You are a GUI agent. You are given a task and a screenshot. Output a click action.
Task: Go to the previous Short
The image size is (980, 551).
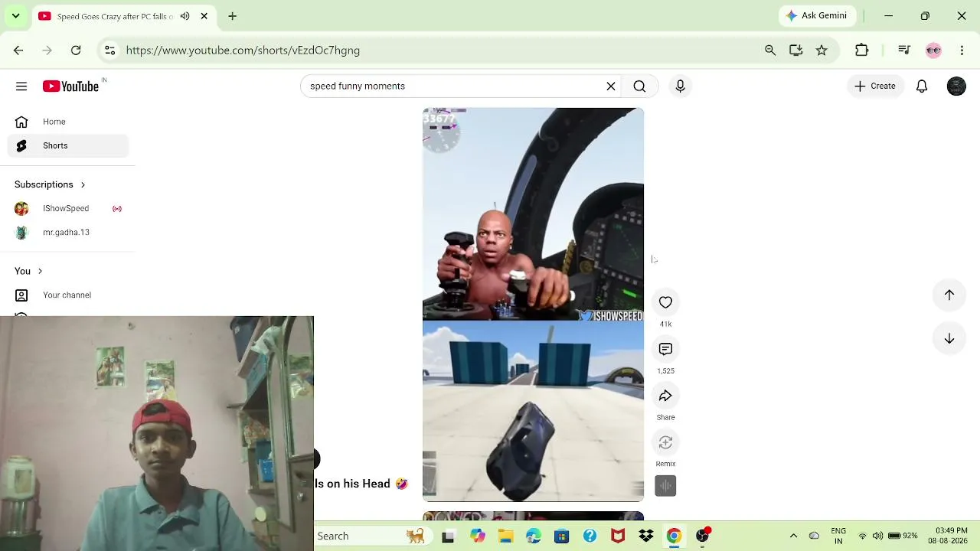tap(949, 295)
